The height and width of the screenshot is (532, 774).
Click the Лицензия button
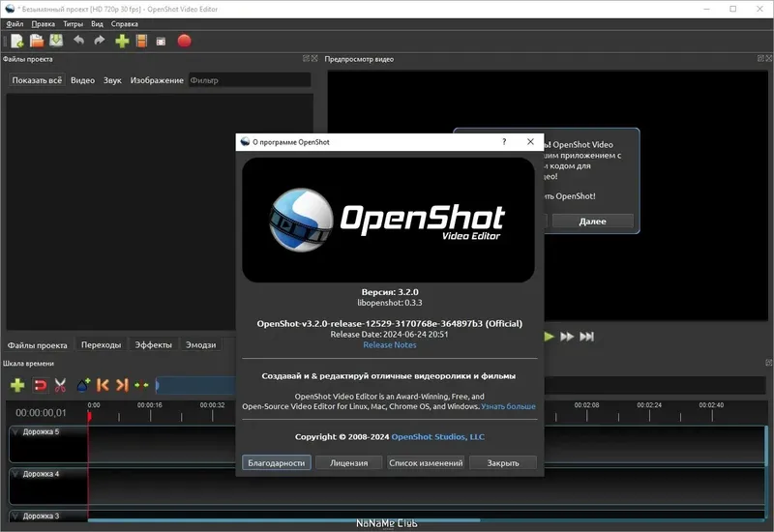[348, 463]
